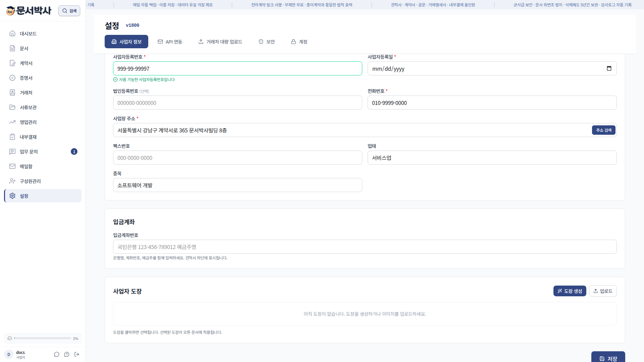Click the 저장 button
The width and height of the screenshot is (644, 362).
pyautogui.click(x=608, y=357)
